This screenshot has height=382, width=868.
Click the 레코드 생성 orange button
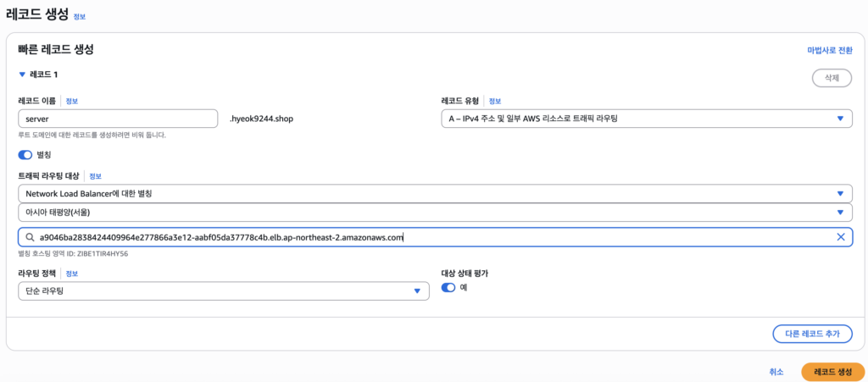pyautogui.click(x=832, y=372)
